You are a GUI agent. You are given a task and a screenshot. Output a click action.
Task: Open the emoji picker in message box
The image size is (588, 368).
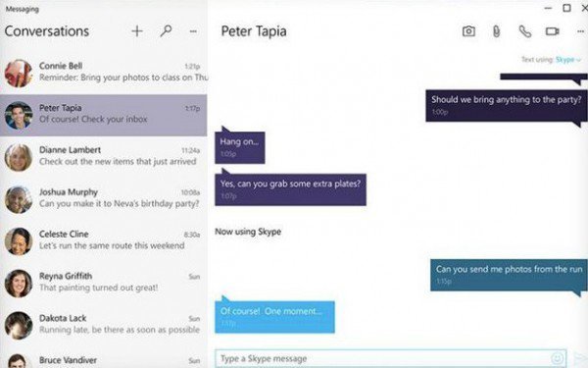click(x=558, y=358)
